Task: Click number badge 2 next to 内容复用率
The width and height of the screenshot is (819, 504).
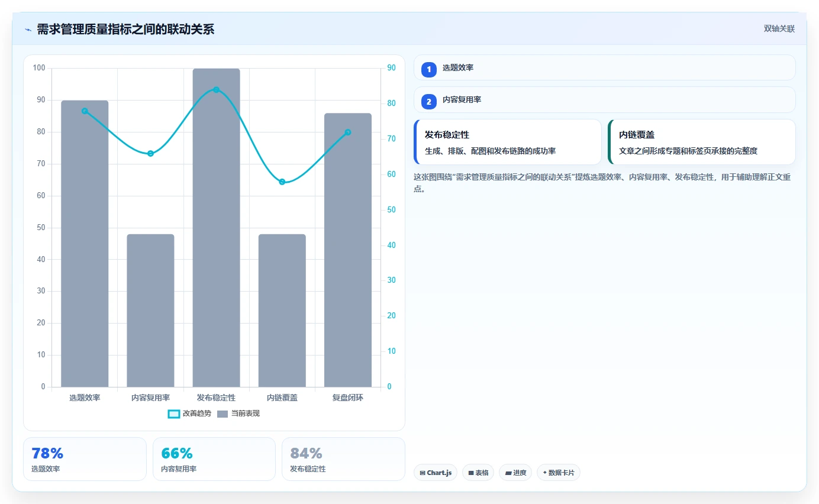Action: [429, 101]
